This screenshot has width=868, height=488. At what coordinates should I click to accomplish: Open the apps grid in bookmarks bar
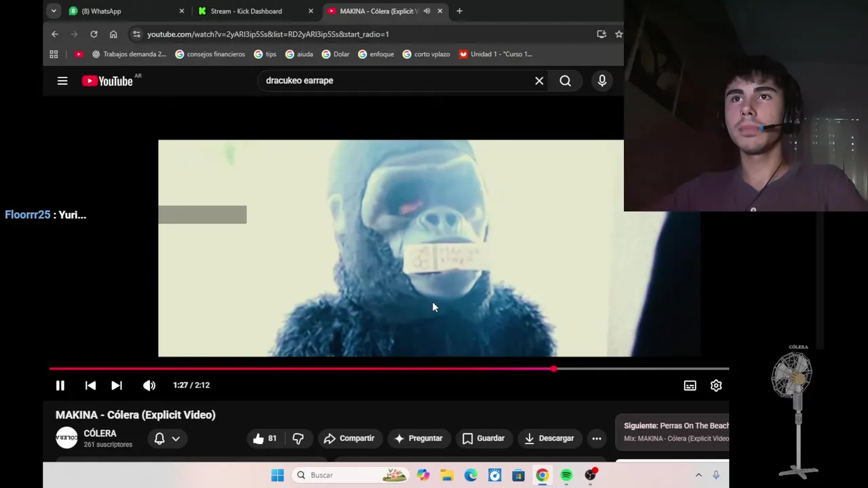pos(54,54)
